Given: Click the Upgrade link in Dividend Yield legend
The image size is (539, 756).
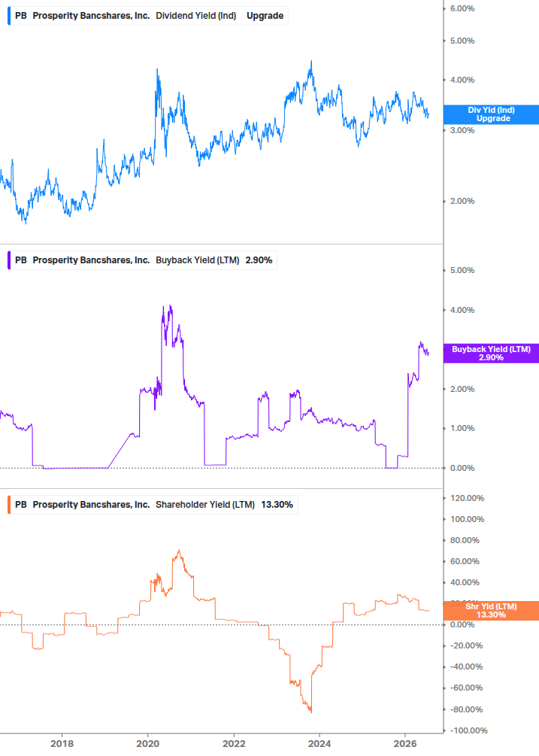Looking at the screenshot, I should click(265, 16).
